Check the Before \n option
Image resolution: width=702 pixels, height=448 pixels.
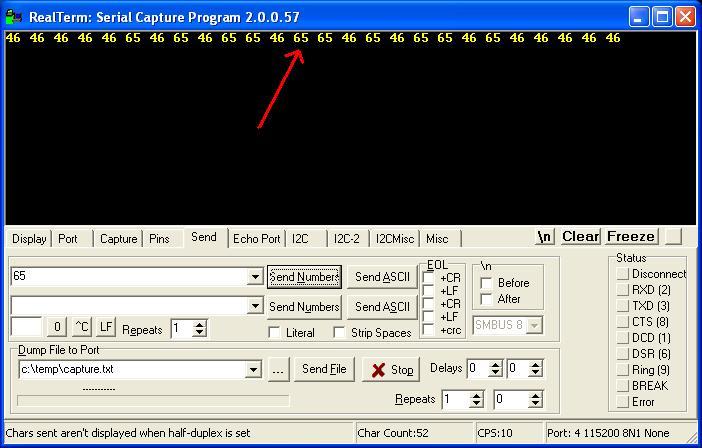pos(486,283)
